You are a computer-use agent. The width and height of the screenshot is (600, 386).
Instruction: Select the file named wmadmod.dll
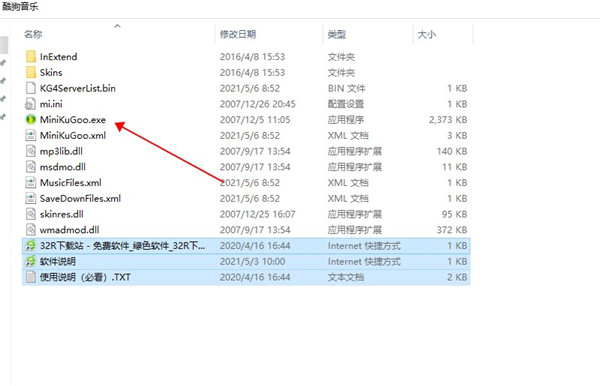pyautogui.click(x=70, y=230)
